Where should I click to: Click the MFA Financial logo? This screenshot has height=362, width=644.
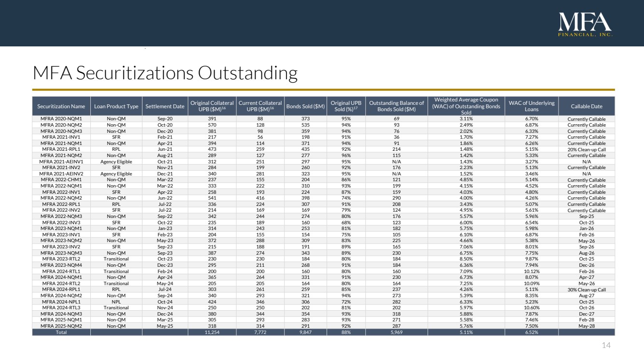pyautogui.click(x=585, y=25)
